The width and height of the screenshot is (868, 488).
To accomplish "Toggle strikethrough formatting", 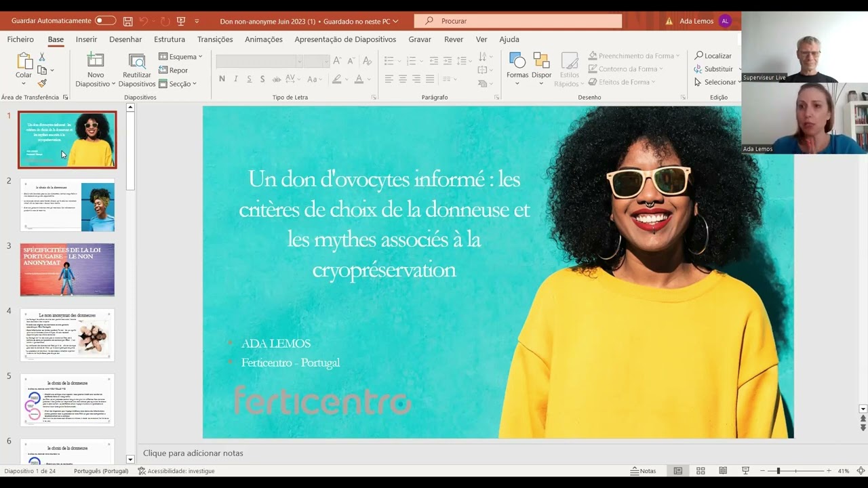I will point(277,79).
